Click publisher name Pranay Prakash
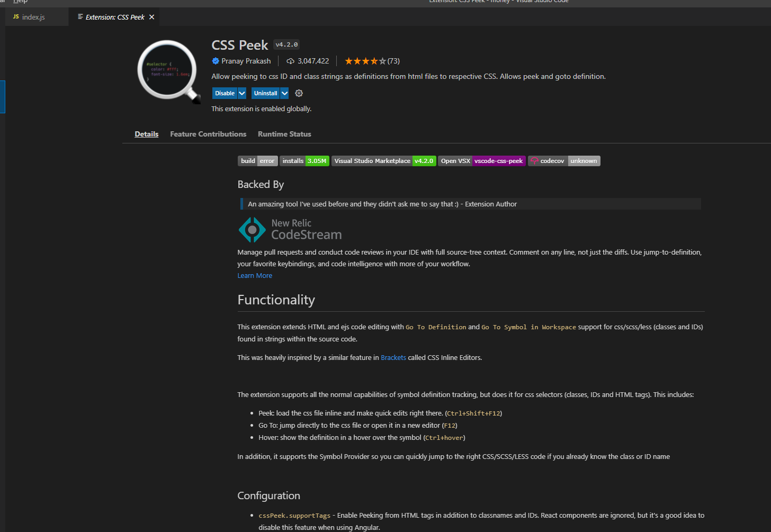 pyautogui.click(x=246, y=61)
